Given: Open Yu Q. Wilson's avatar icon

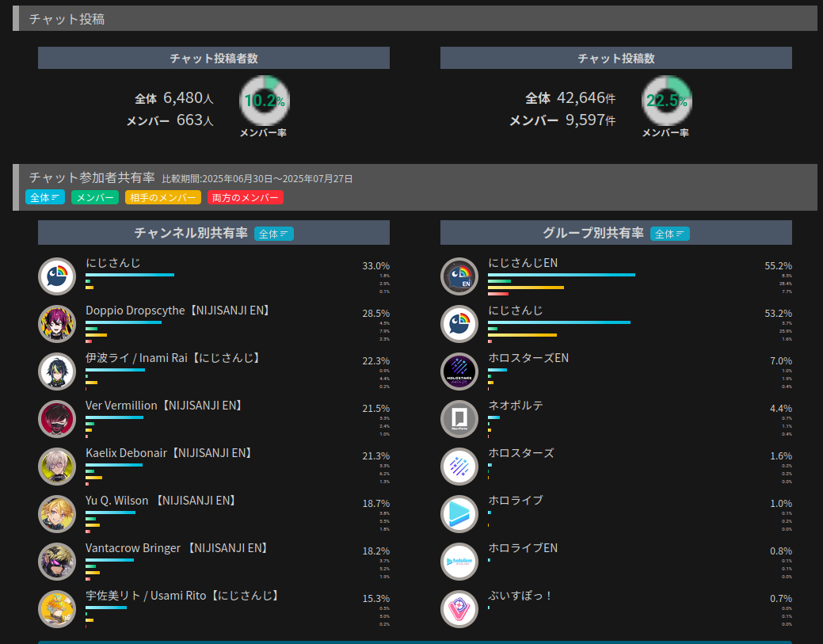Looking at the screenshot, I should [57, 514].
